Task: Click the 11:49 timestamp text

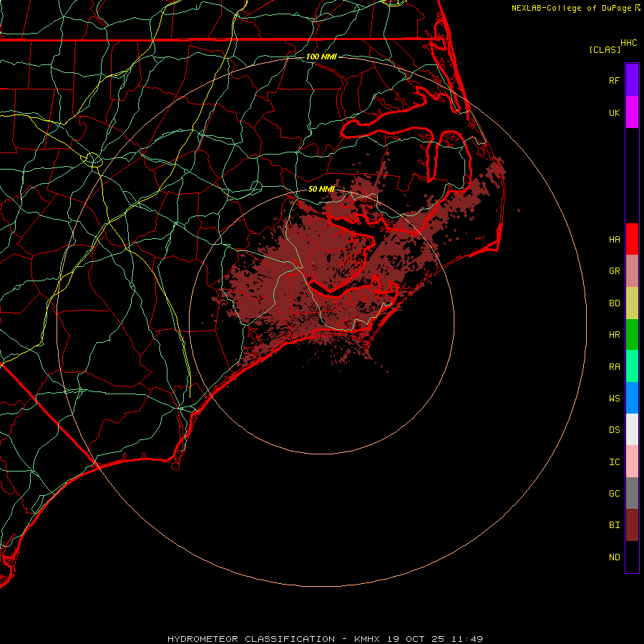Action: [x=467, y=639]
